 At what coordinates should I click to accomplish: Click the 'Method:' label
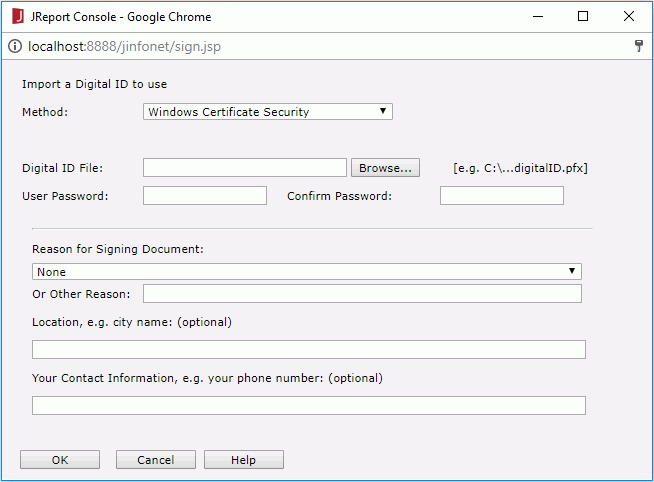click(45, 112)
